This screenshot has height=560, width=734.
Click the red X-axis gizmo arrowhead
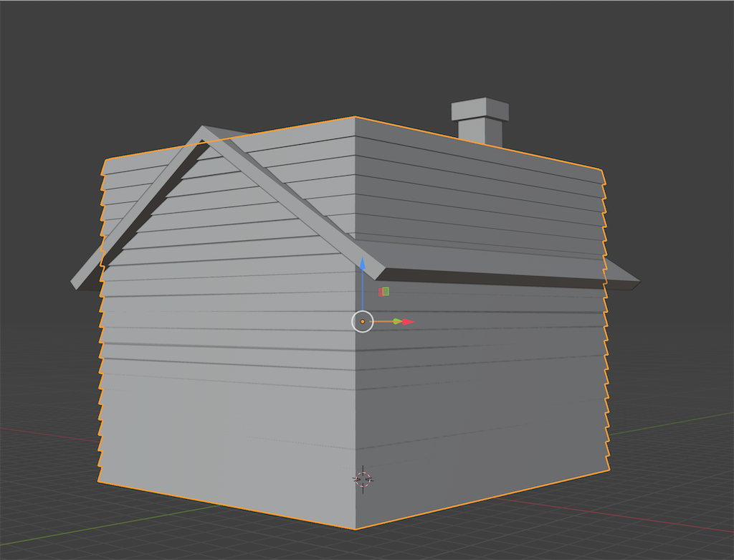[408, 322]
